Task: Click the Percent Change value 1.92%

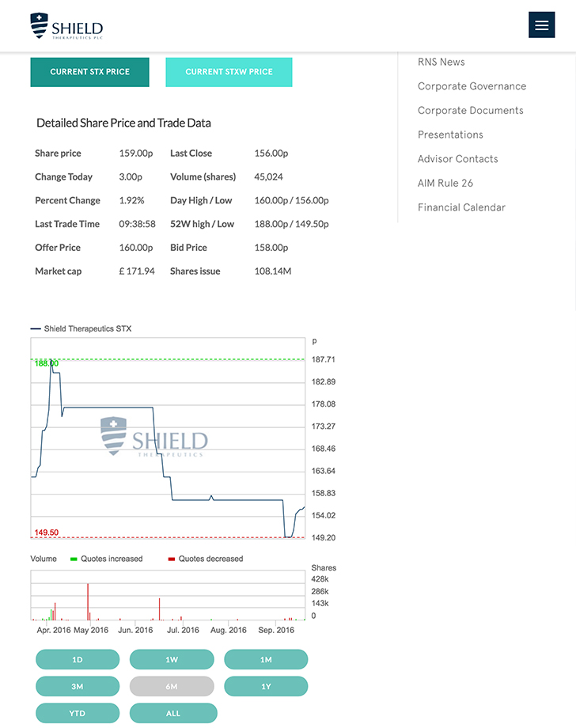Action: coord(131,200)
